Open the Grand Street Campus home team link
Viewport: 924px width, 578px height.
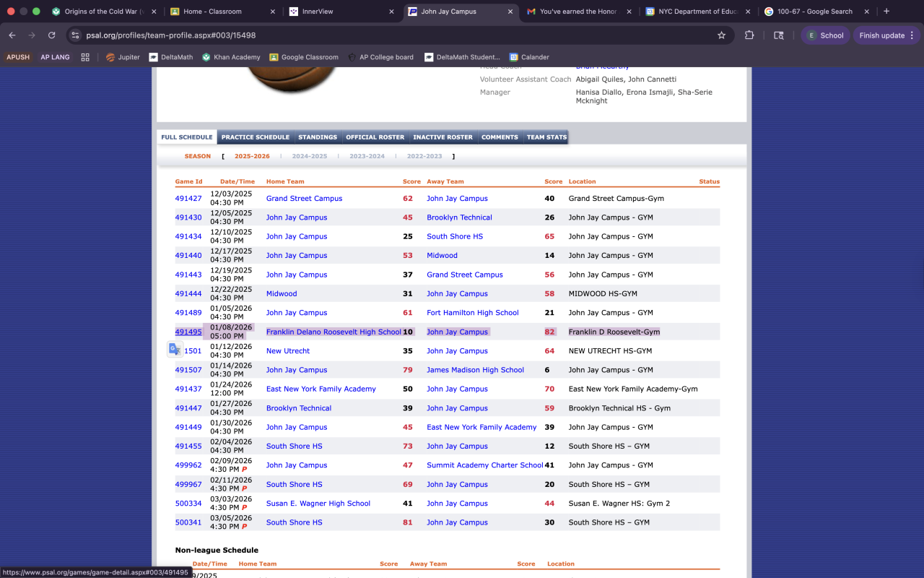[304, 199]
